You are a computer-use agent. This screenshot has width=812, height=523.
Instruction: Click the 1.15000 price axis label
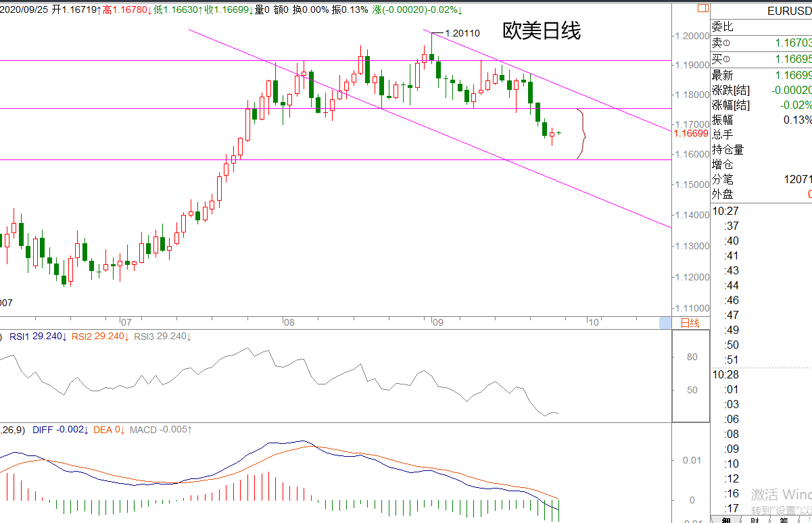click(x=691, y=184)
